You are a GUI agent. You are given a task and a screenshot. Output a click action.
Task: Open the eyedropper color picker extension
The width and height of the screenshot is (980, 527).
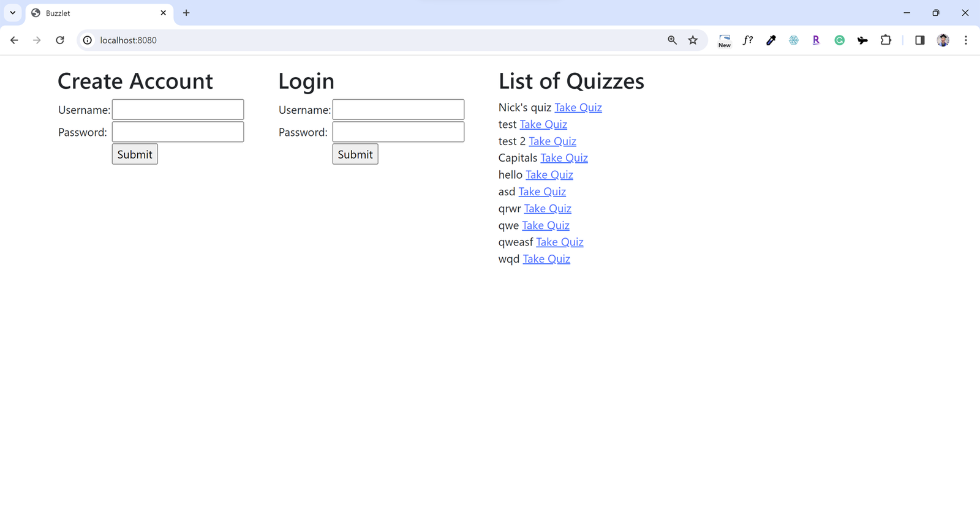point(771,40)
